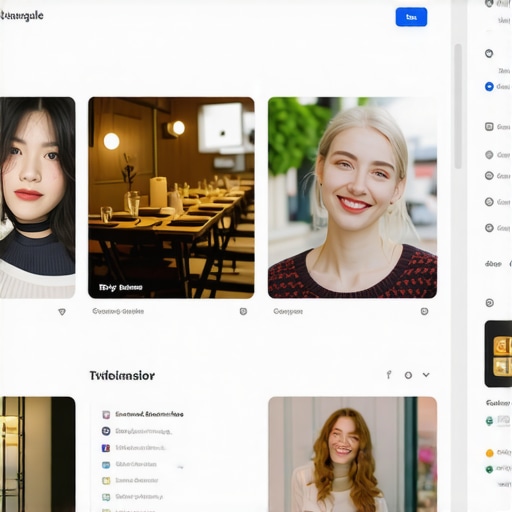Click the lone circle icon above the dark sidebar thumbnail

pyautogui.click(x=489, y=303)
